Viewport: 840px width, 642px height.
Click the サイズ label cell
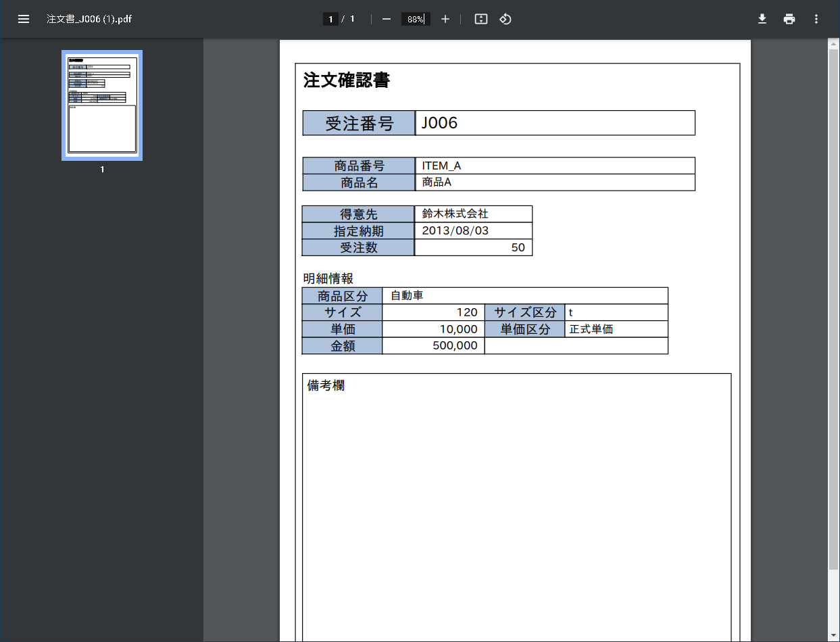(342, 312)
